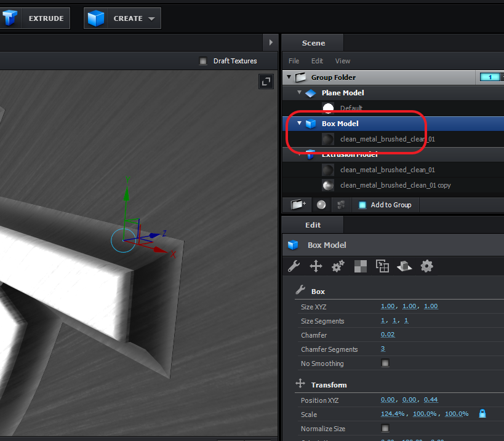Click the Extrude T icon
This screenshot has height=441, width=504.
pyautogui.click(x=10, y=18)
